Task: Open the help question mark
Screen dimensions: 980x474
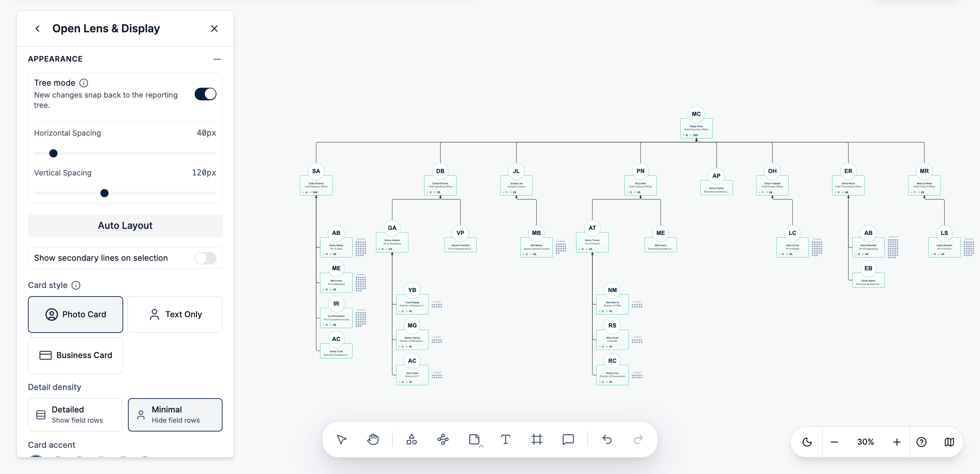Action: pos(921,442)
